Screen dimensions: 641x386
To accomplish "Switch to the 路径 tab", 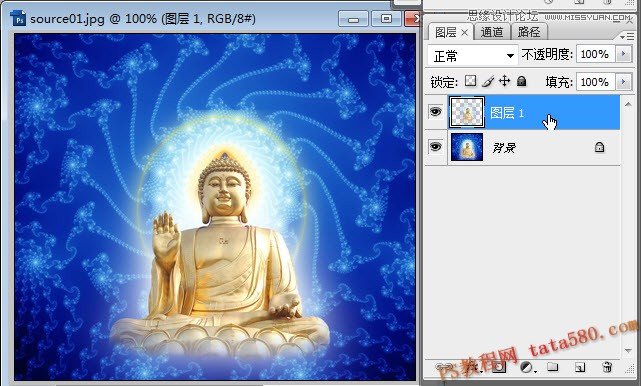I will [x=529, y=32].
